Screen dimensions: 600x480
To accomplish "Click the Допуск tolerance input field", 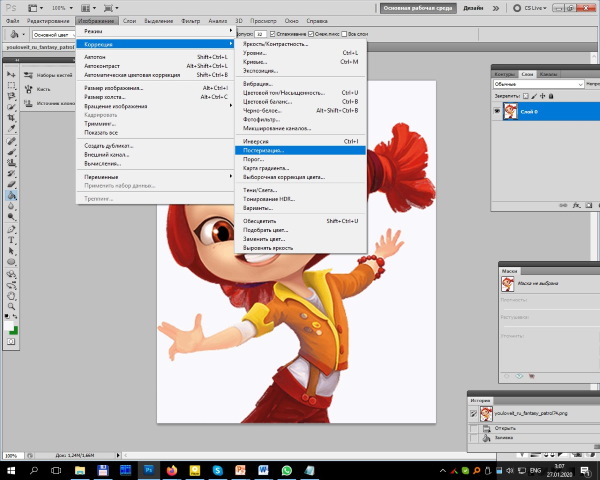I will [x=260, y=34].
